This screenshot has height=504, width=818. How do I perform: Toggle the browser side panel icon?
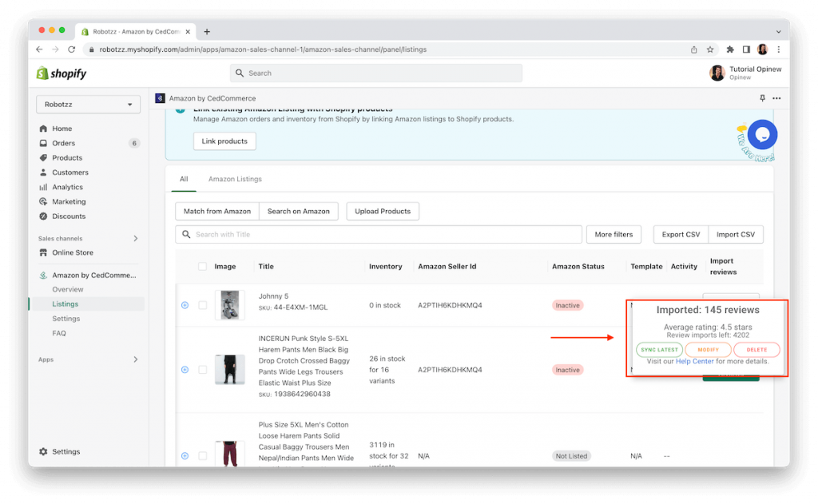pos(747,50)
